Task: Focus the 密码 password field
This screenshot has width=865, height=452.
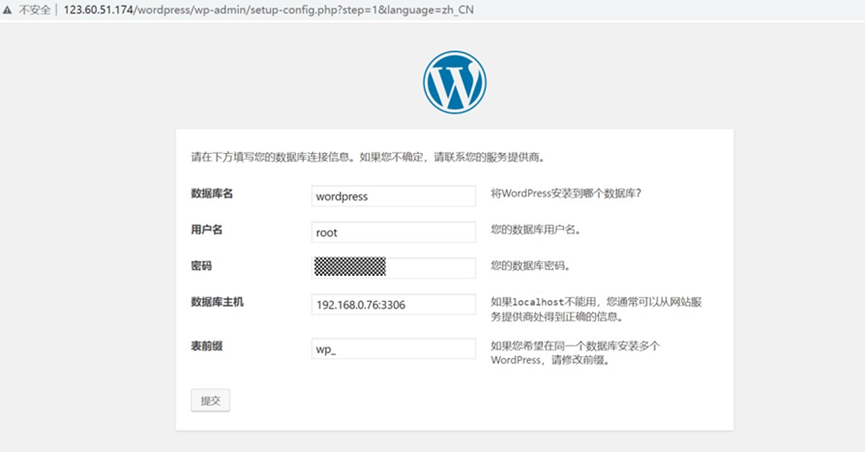Action: tap(393, 268)
